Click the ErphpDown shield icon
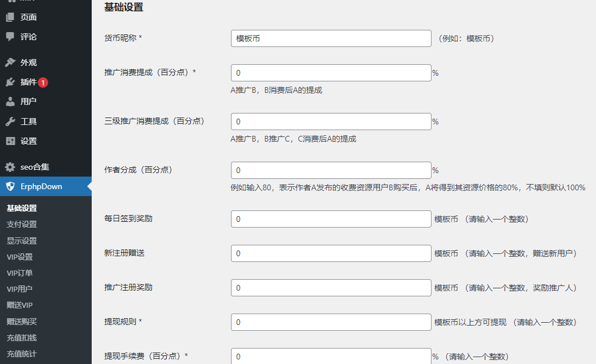596x364 pixels. 10,186
